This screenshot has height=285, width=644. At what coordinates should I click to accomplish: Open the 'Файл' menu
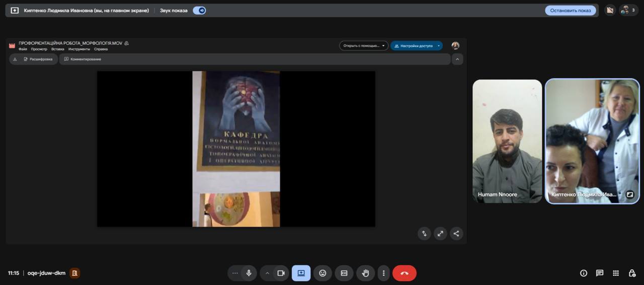click(x=23, y=49)
